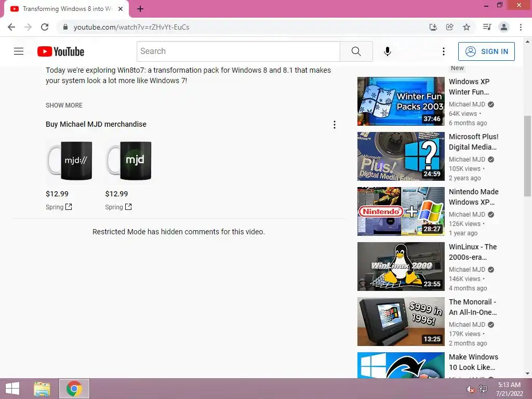The height and width of the screenshot is (399, 532).
Task: Start voice search with the microphone
Action: point(388,51)
